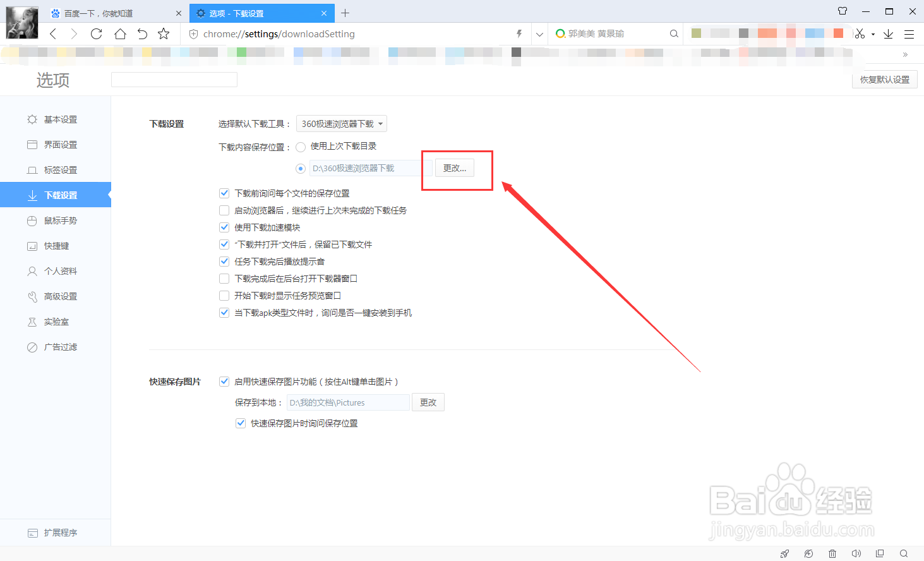
Task: Toggle apk 一键安装到手机 checkbox
Action: point(224,313)
